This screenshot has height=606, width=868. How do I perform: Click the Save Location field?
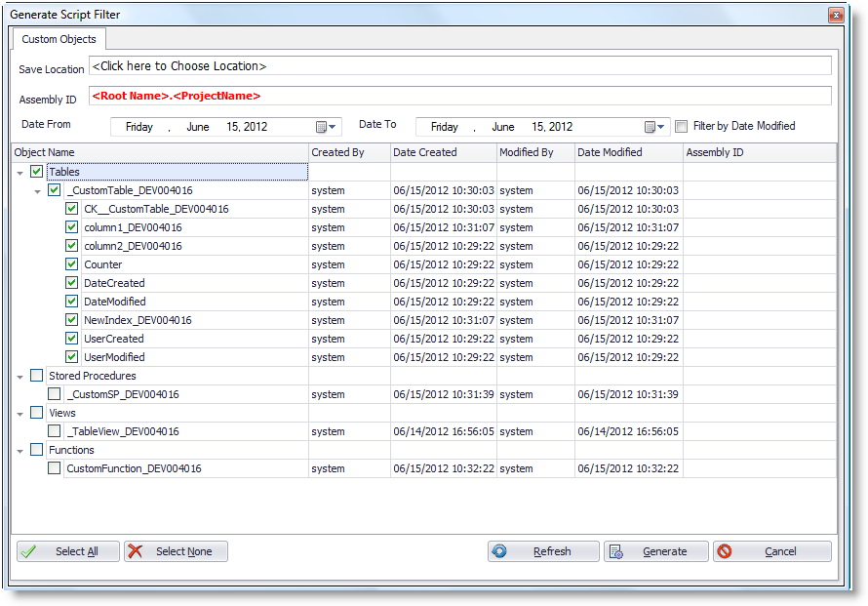click(459, 66)
